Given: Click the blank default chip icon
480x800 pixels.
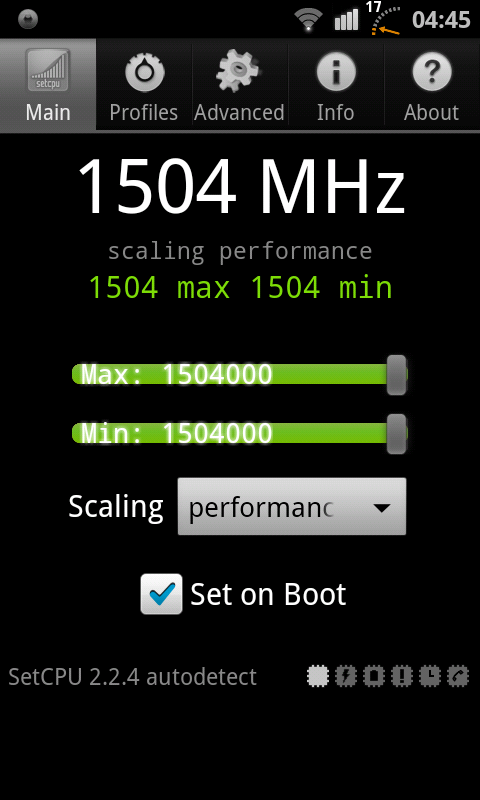Looking at the screenshot, I should [x=318, y=677].
